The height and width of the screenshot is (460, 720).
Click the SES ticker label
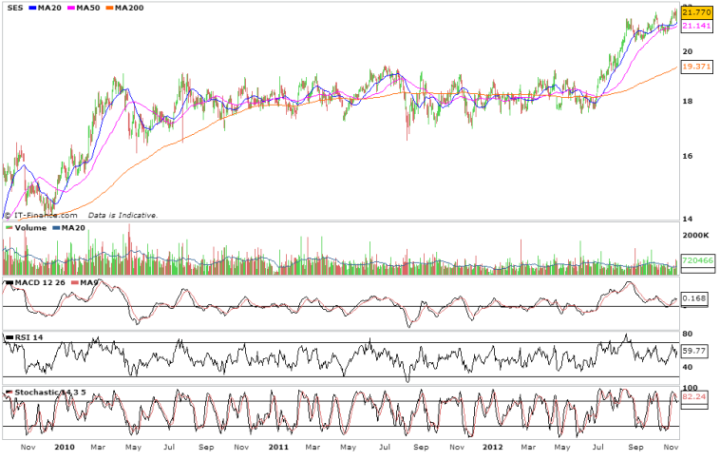coord(15,8)
